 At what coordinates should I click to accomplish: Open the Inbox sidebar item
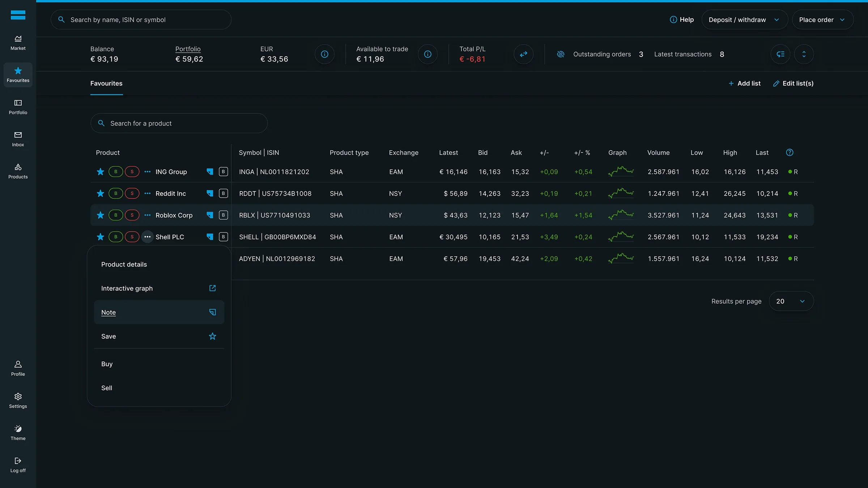[x=18, y=139]
